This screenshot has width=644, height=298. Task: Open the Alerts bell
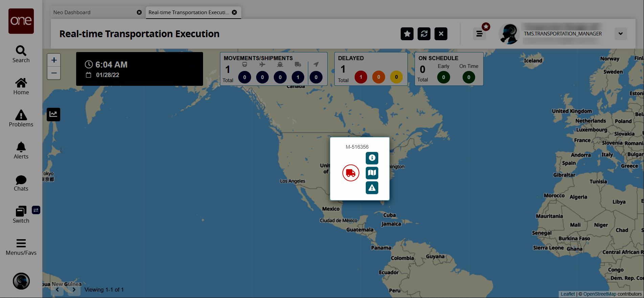click(x=21, y=150)
